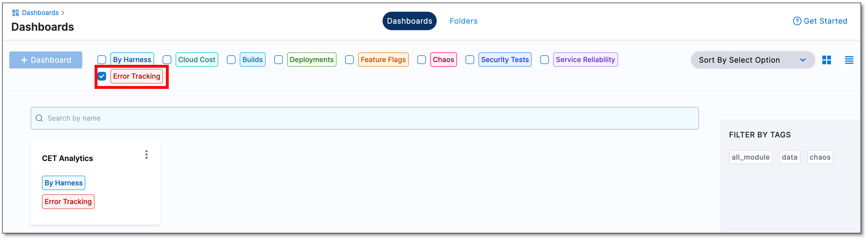Open the Dashboards breadcrumb link

[x=40, y=13]
